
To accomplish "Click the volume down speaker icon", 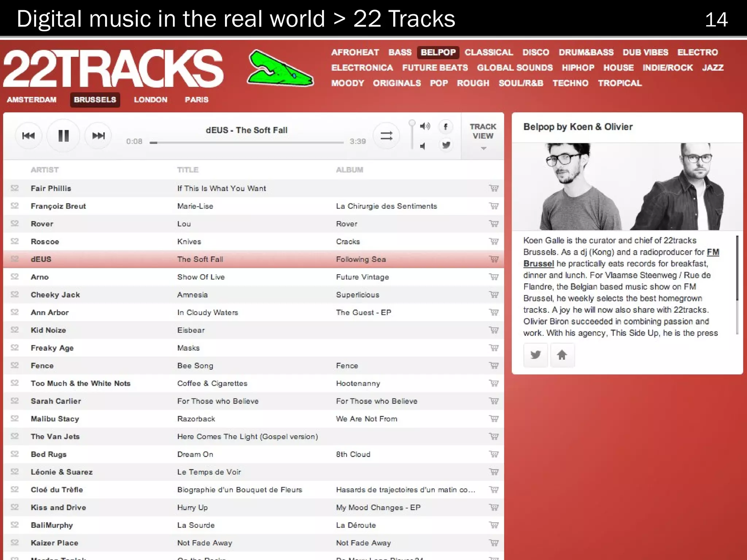I will 423,146.
